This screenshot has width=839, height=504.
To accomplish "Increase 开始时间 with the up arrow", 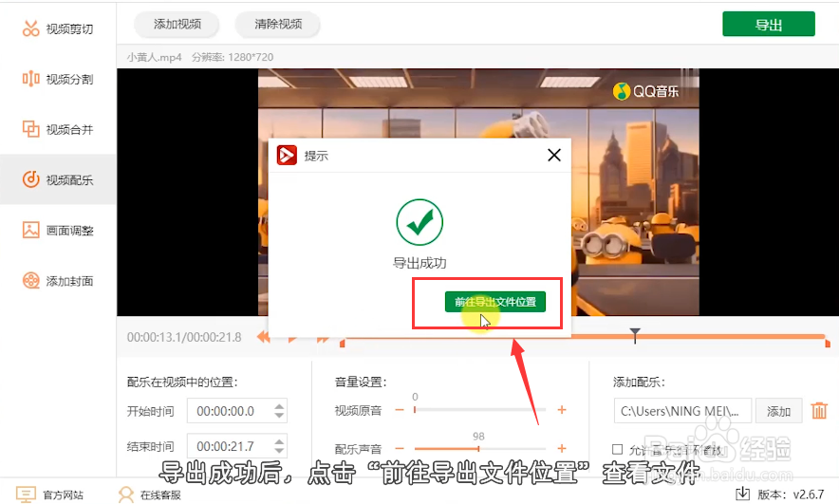I will coord(279,406).
